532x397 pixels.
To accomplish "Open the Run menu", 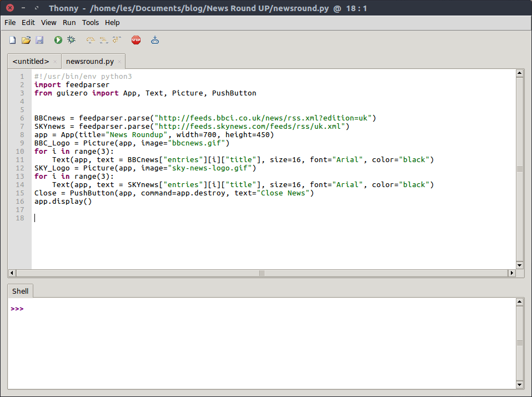I will point(69,22).
